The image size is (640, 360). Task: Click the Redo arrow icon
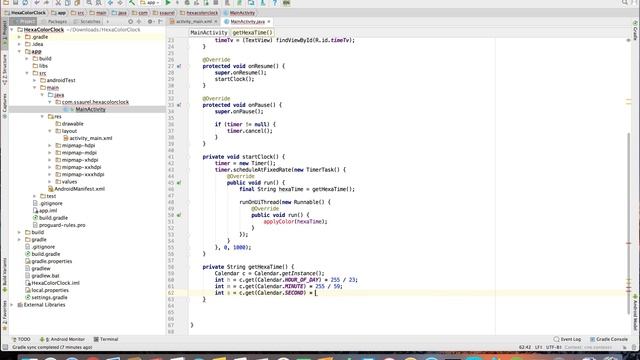click(47, 2)
